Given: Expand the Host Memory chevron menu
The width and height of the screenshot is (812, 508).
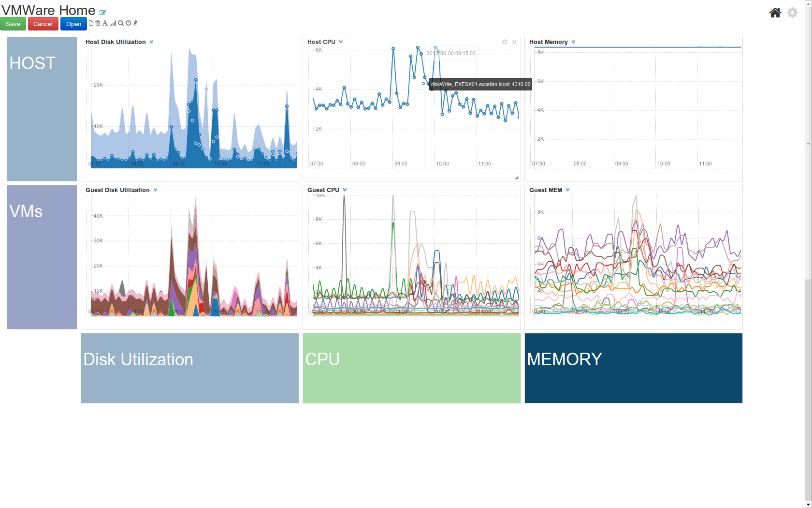Looking at the screenshot, I should point(573,42).
